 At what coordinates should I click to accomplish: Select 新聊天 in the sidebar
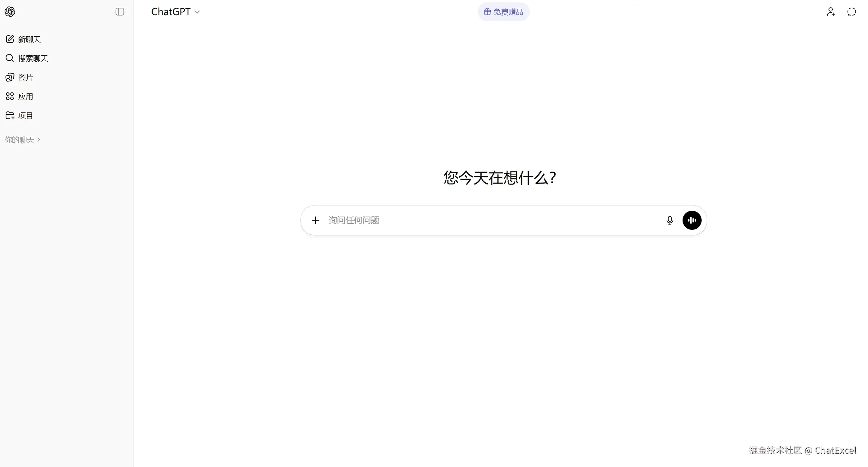(30, 39)
